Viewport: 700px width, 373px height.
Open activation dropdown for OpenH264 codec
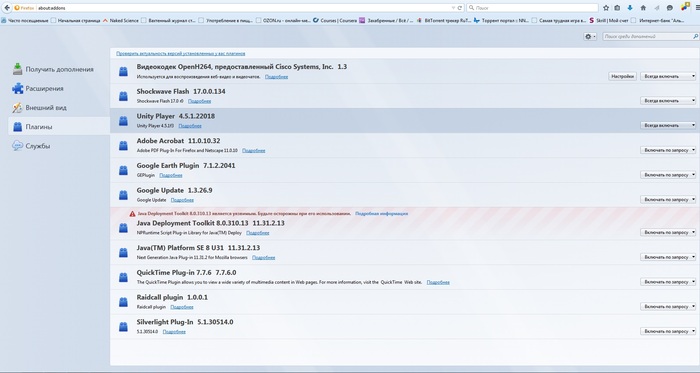click(668, 76)
